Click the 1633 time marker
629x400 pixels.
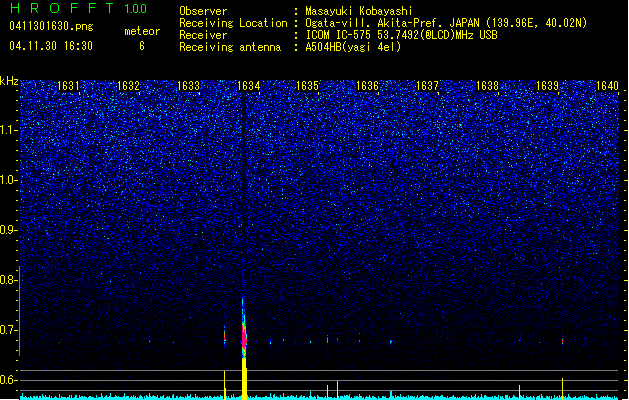pyautogui.click(x=188, y=86)
